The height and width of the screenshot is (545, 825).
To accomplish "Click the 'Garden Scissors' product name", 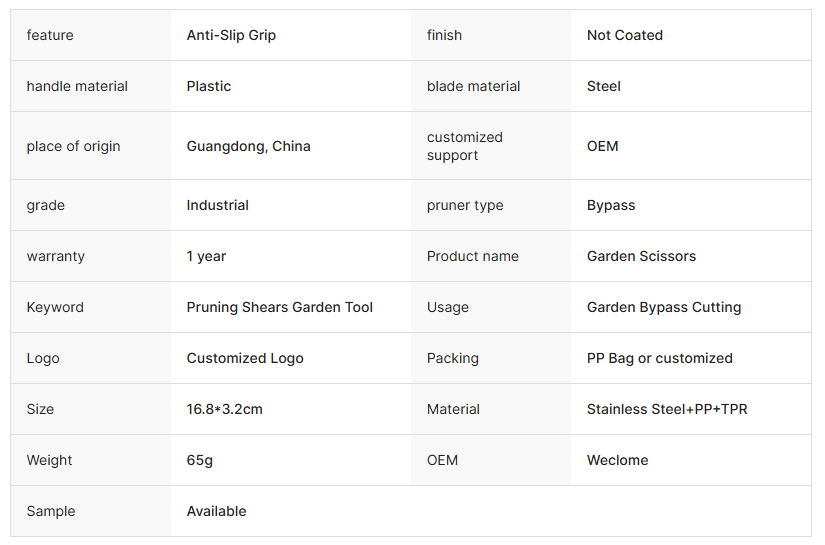I will click(x=641, y=256).
